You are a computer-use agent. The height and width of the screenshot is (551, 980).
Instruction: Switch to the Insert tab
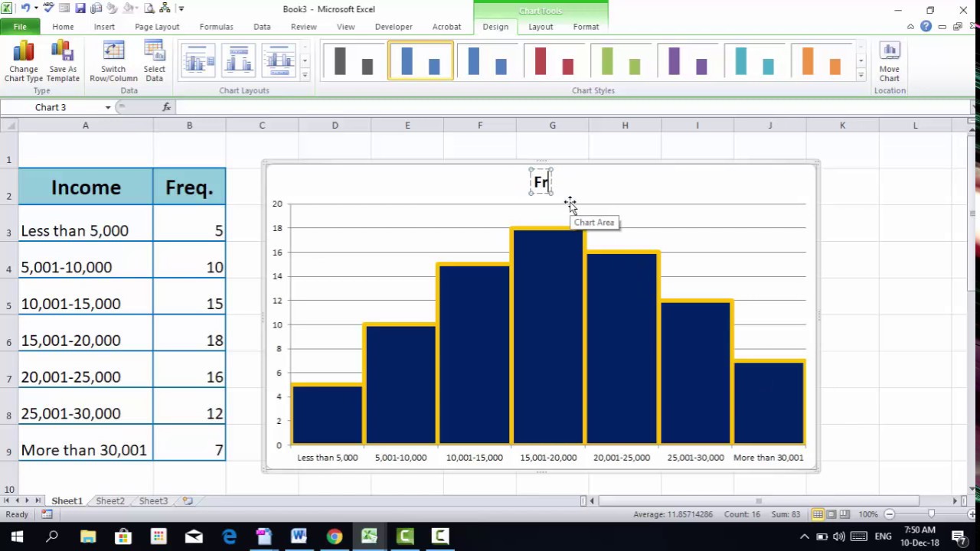(104, 27)
